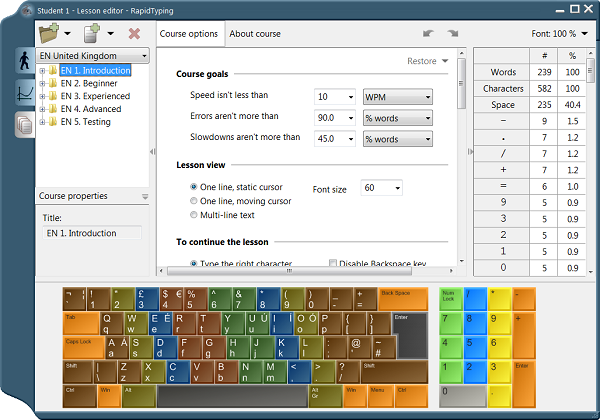
Task: Open the Font: 100 % zoom menu
Action: [559, 34]
